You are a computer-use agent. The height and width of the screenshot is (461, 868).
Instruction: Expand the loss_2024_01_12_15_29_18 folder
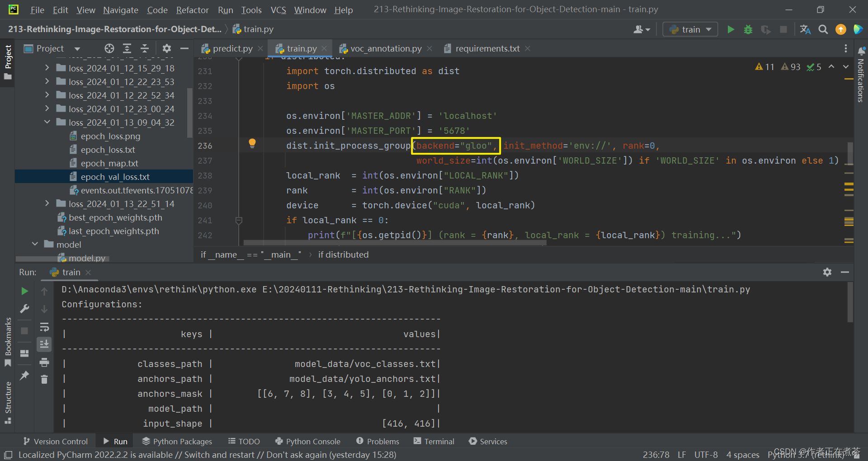(x=47, y=68)
